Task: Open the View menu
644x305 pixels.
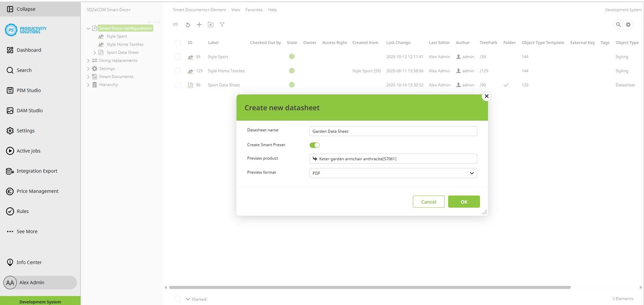Action: 236,9
